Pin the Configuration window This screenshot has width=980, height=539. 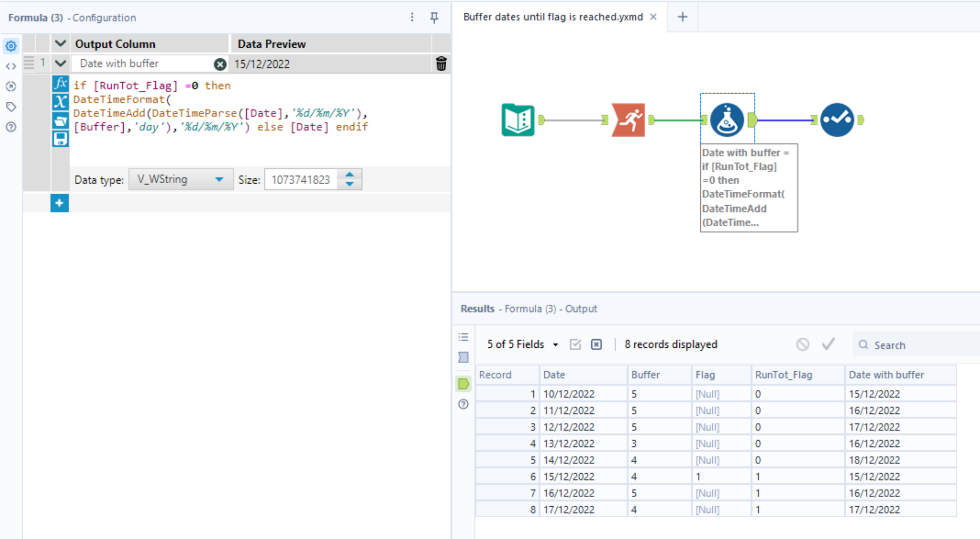tap(434, 17)
